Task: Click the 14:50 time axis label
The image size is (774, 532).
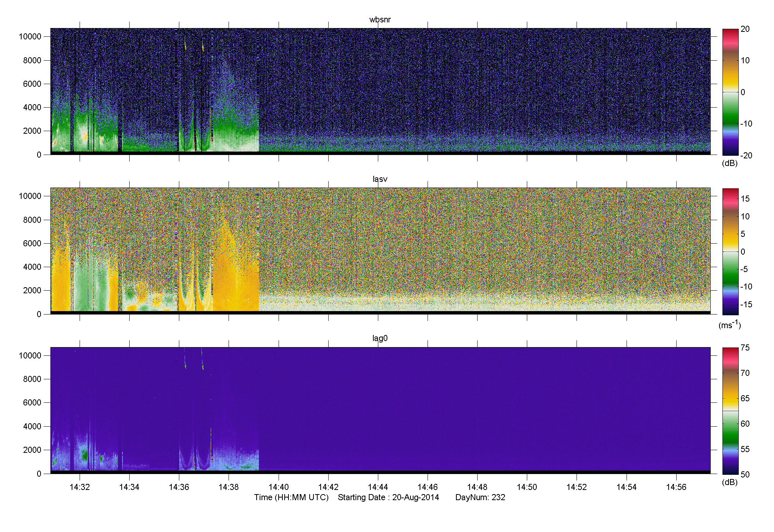Action: pyautogui.click(x=527, y=487)
